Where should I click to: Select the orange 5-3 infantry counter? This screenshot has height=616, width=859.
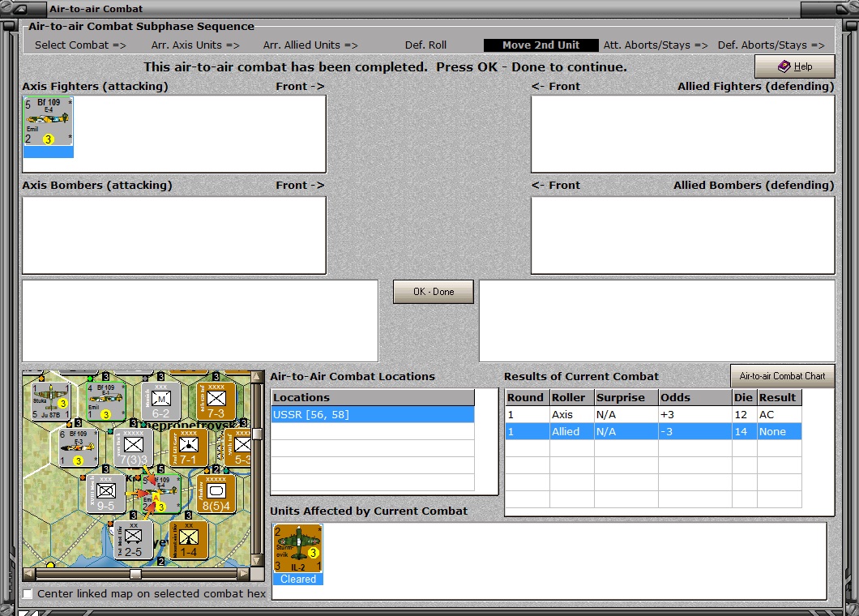click(x=237, y=447)
